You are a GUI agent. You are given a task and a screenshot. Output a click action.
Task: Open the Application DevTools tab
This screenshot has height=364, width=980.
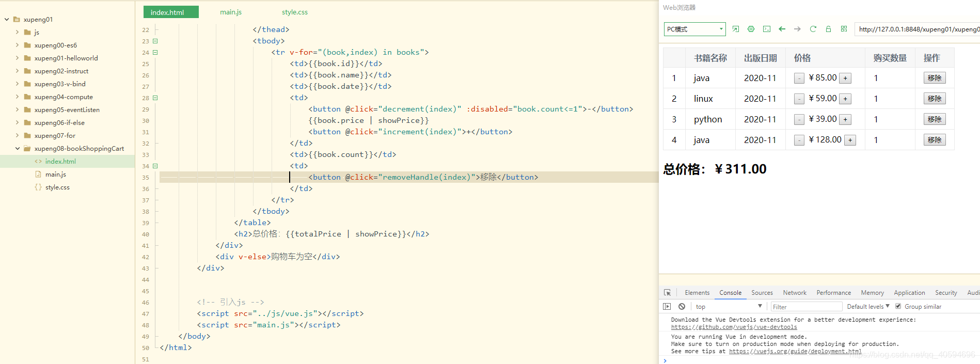tap(909, 292)
